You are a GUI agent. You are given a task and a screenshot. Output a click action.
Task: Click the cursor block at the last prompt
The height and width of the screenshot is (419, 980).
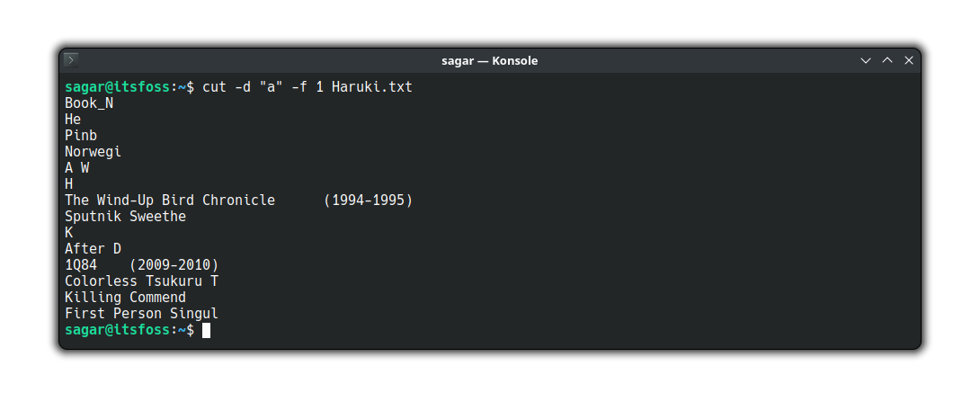pos(206,330)
